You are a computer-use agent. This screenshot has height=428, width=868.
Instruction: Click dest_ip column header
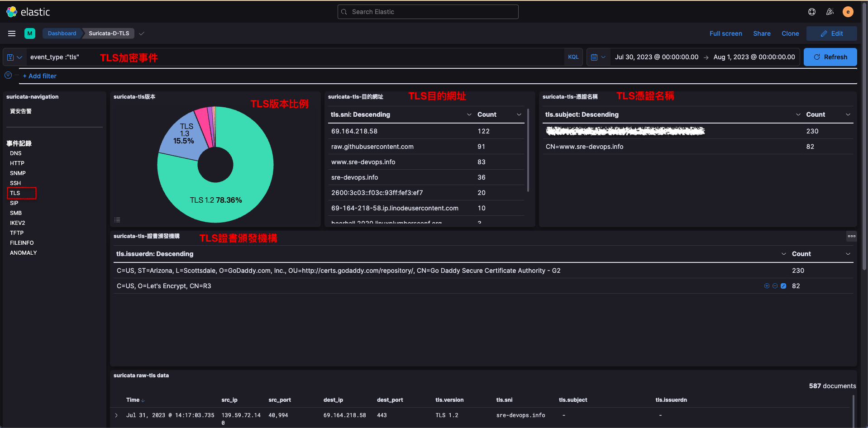[x=333, y=400]
